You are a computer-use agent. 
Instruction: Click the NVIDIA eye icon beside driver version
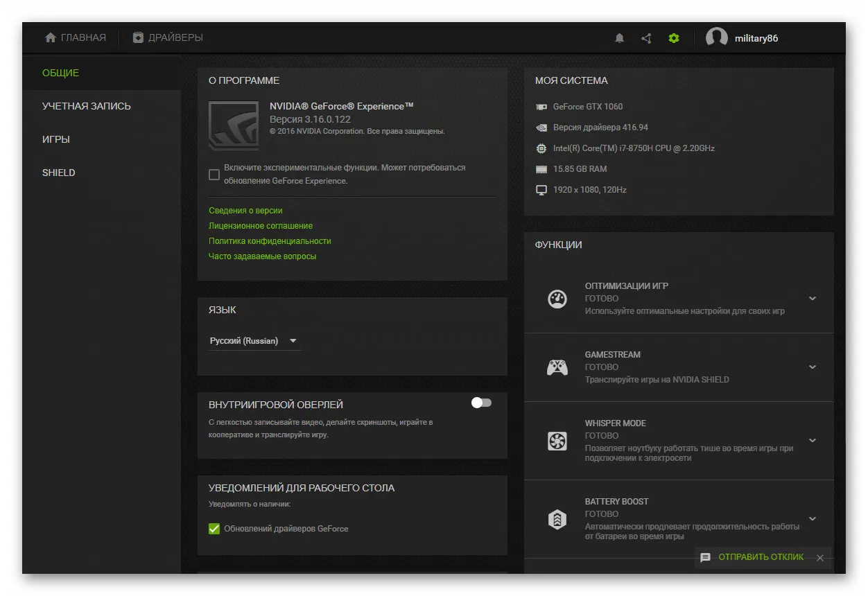click(x=541, y=128)
